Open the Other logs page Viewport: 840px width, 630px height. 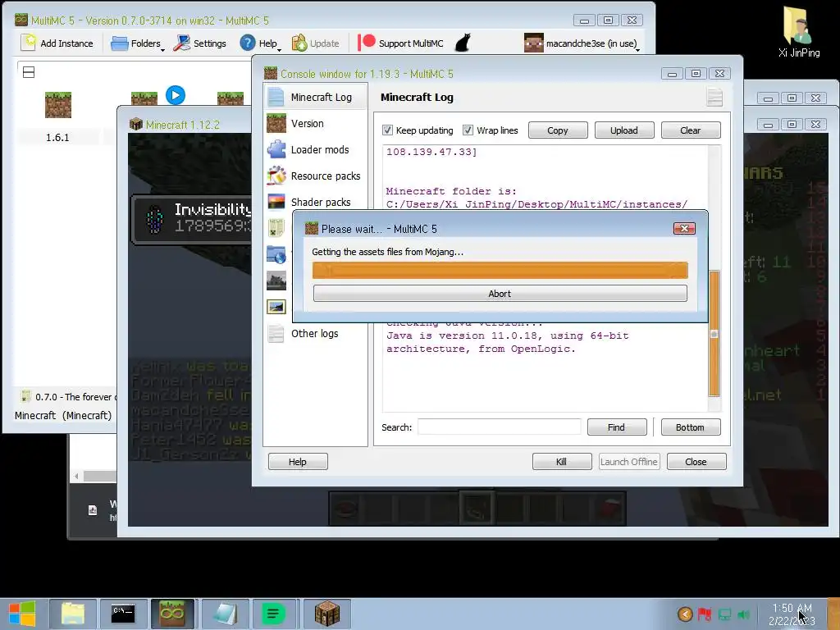click(316, 333)
